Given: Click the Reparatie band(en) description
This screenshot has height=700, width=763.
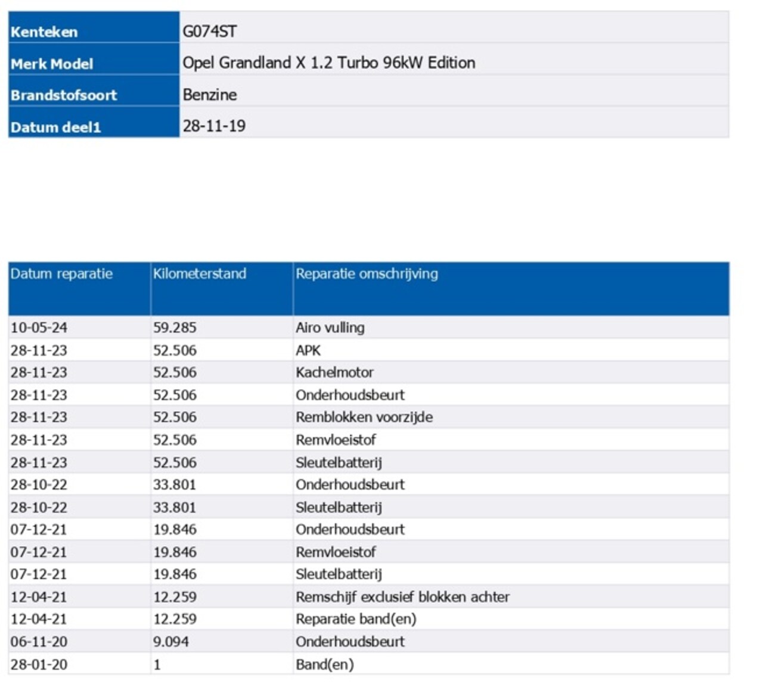Looking at the screenshot, I should coord(356,620).
